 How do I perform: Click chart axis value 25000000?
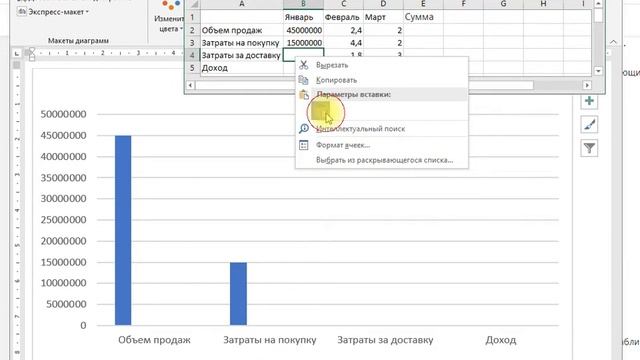point(64,220)
